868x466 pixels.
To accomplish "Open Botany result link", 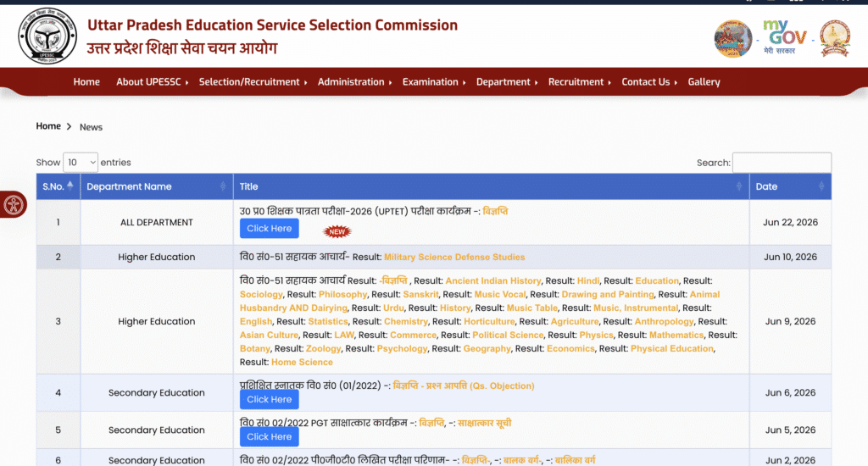I will [254, 349].
